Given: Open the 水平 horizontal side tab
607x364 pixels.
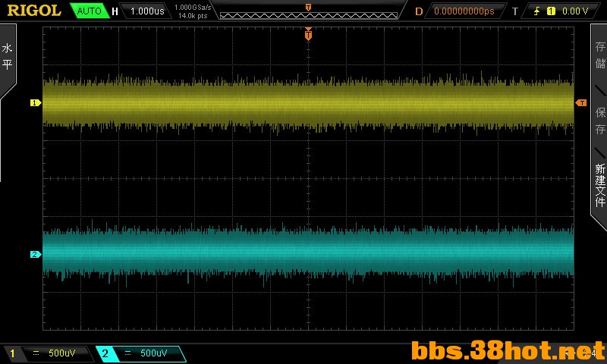Looking at the screenshot, I should coord(7,56).
